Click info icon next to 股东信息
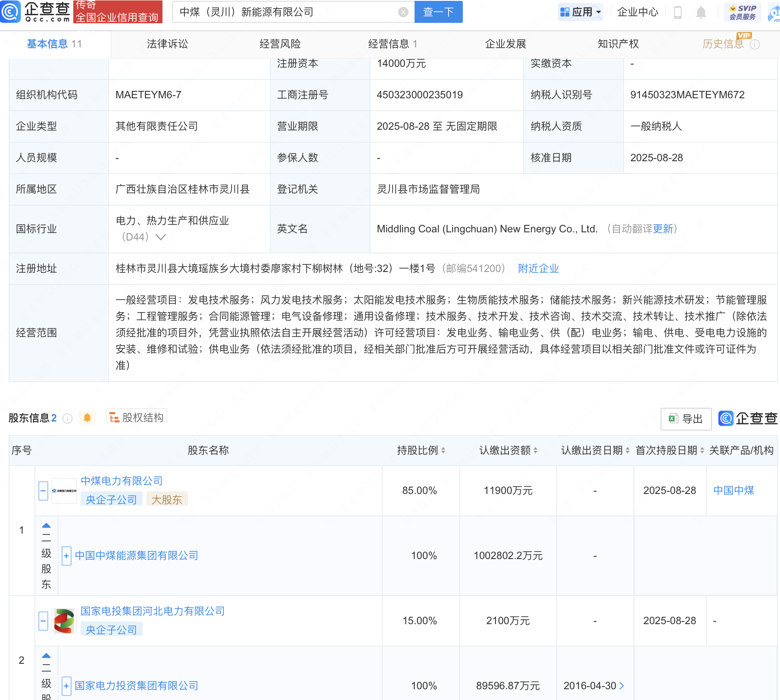This screenshot has height=700, width=780. point(68,418)
